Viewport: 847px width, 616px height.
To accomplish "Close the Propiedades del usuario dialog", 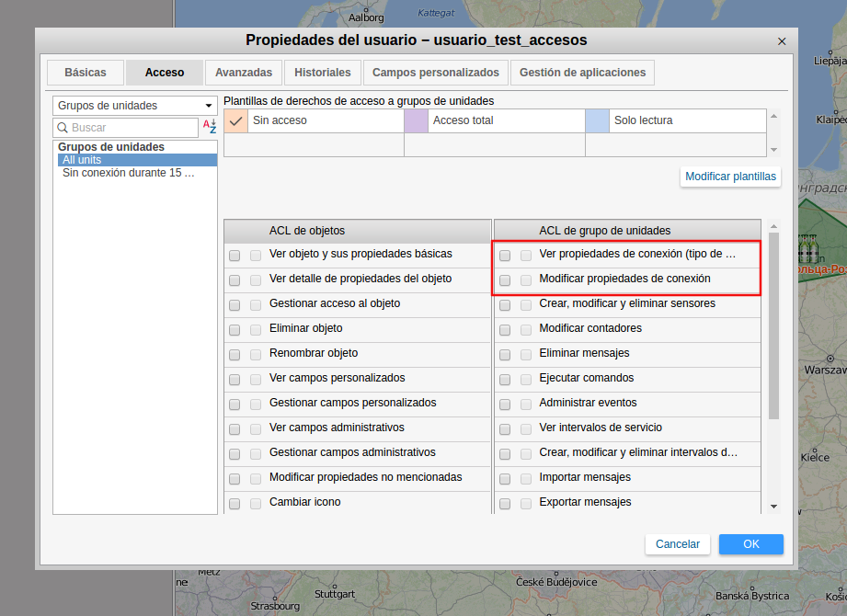I will tap(782, 41).
